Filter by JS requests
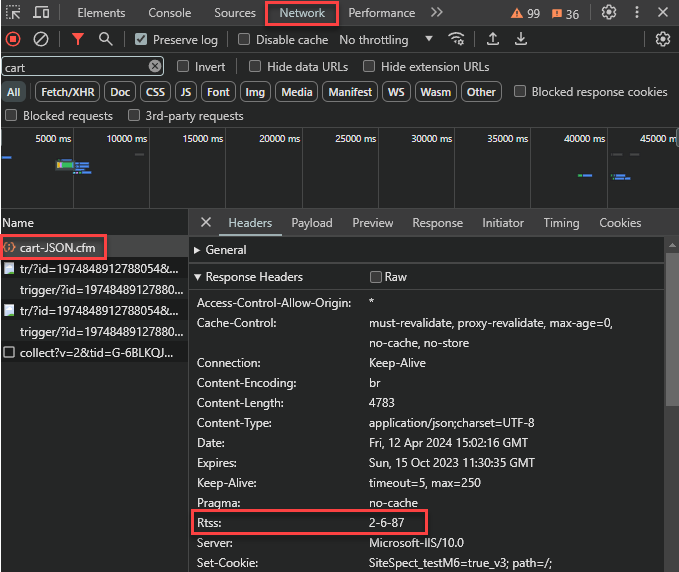This screenshot has height=572, width=679. [186, 92]
